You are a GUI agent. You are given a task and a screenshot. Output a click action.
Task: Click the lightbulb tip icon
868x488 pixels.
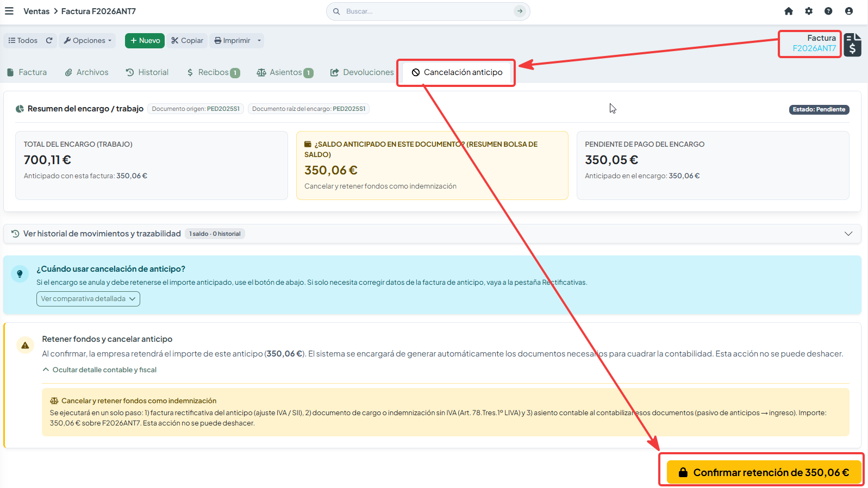point(20,274)
